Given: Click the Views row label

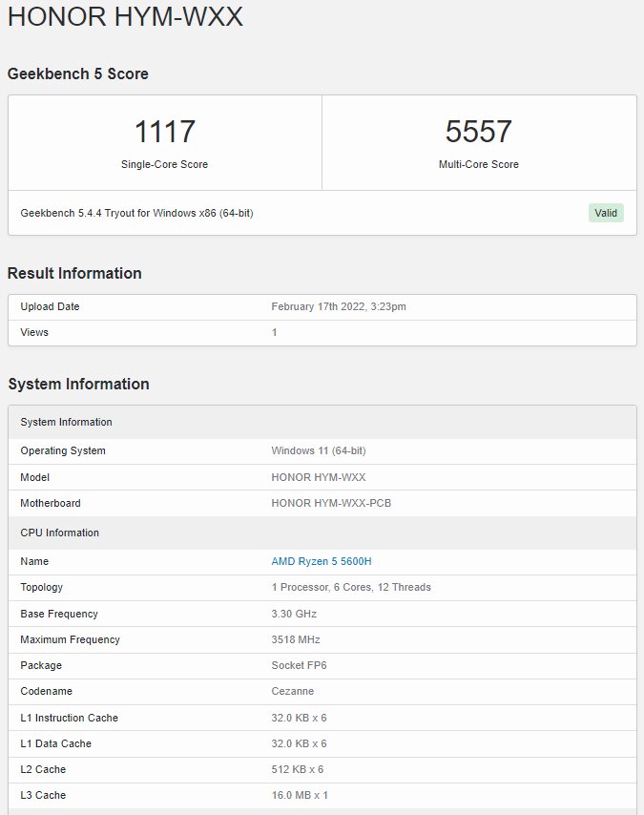Looking at the screenshot, I should coord(34,332).
